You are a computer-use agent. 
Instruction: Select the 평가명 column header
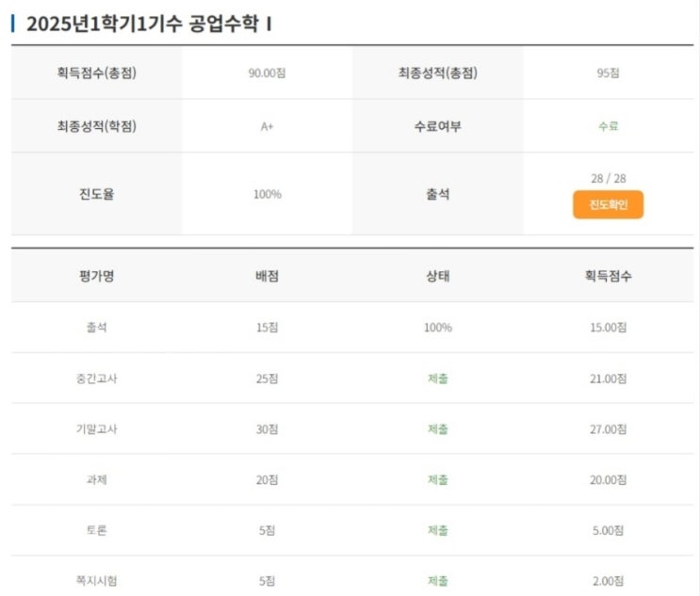[x=96, y=276]
